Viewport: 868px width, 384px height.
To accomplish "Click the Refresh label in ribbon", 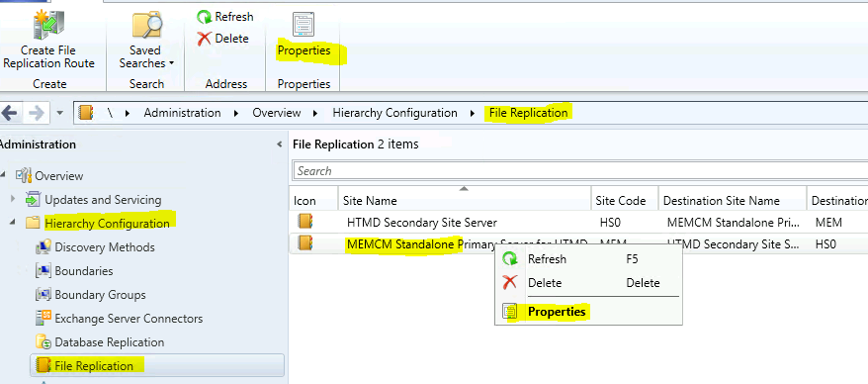I will coord(234,17).
